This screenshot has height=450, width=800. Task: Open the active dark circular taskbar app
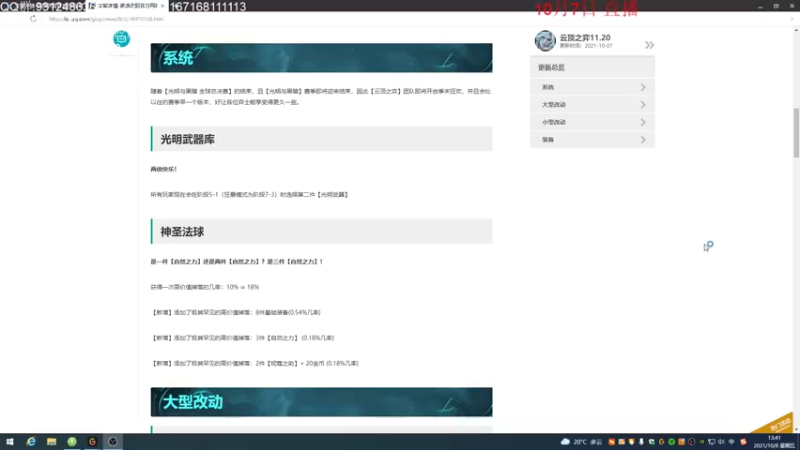click(113, 442)
